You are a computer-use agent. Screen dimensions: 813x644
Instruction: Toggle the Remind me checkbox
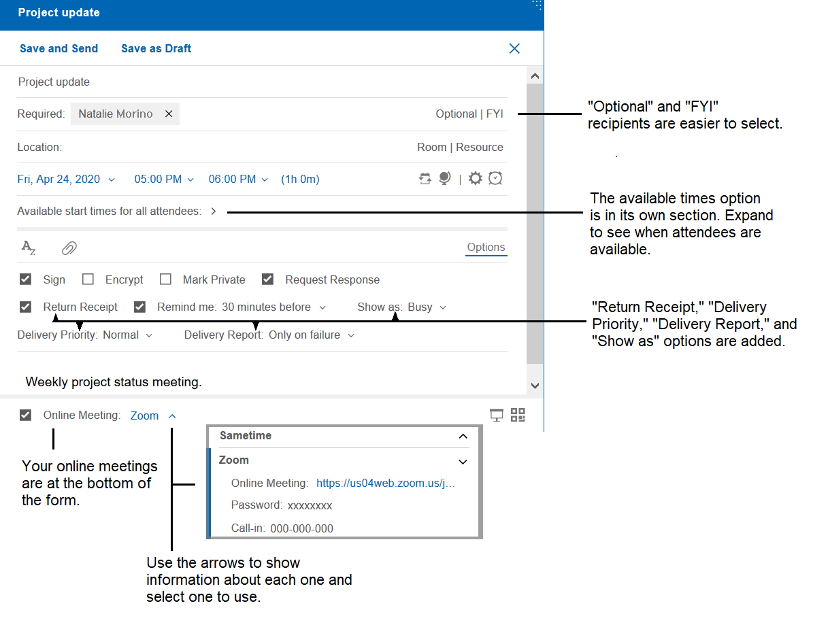coord(139,307)
